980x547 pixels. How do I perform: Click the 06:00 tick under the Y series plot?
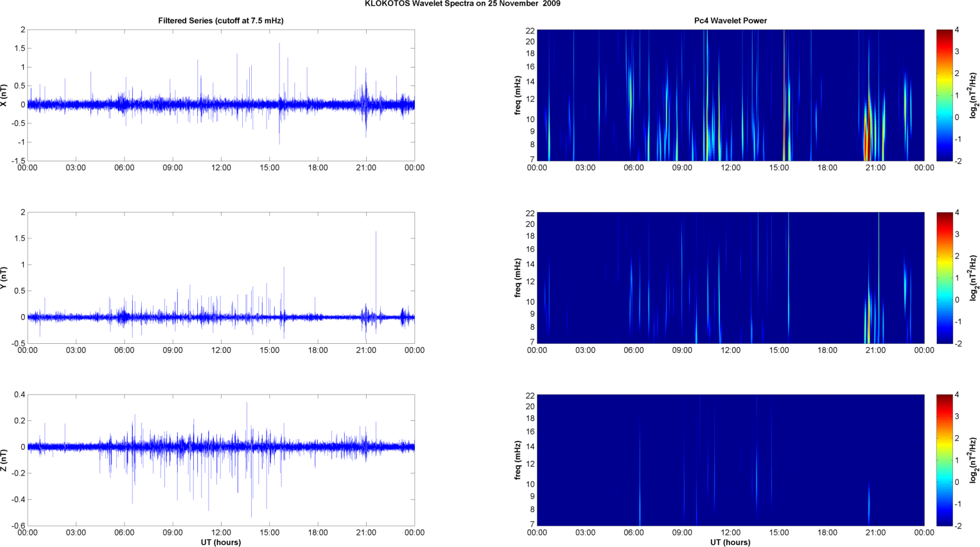124,350
